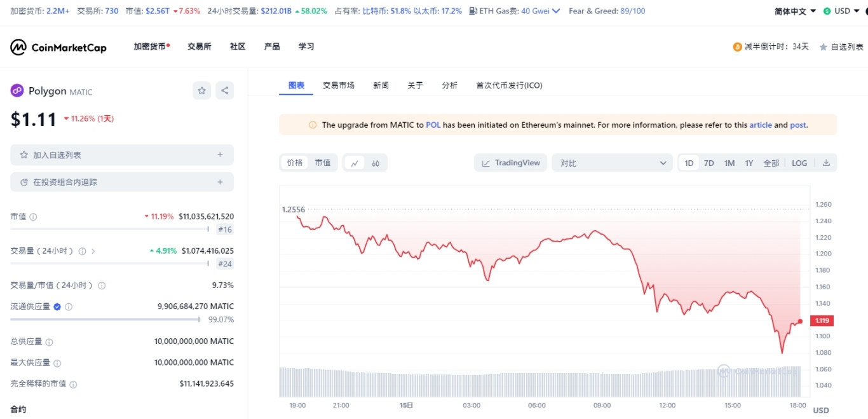Click the circulating supply verified badge
868x419 pixels.
click(x=57, y=306)
